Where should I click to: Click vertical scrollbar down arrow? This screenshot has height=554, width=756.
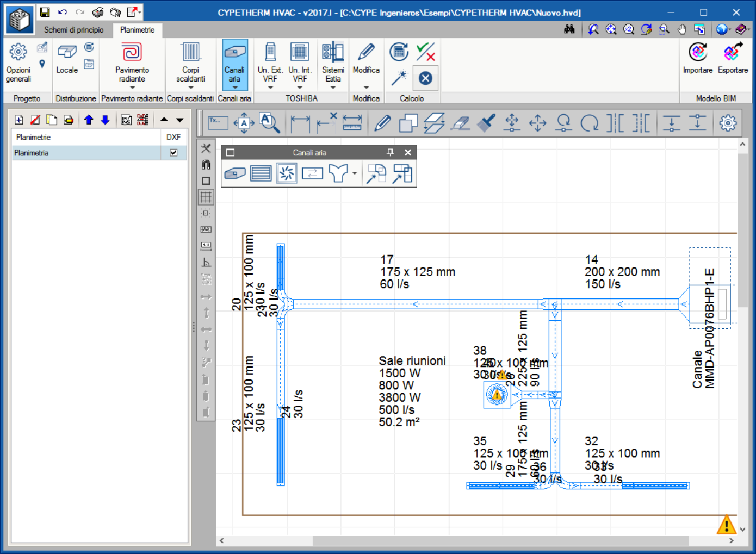(x=742, y=529)
